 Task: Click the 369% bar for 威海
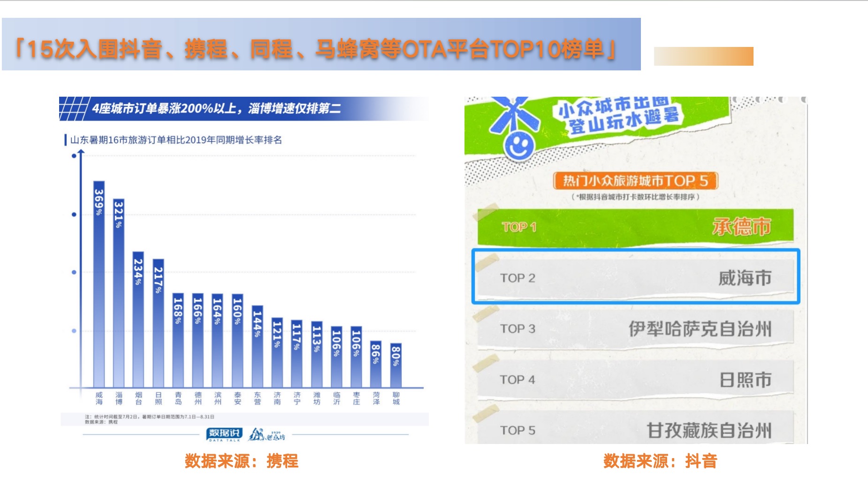pyautogui.click(x=99, y=284)
